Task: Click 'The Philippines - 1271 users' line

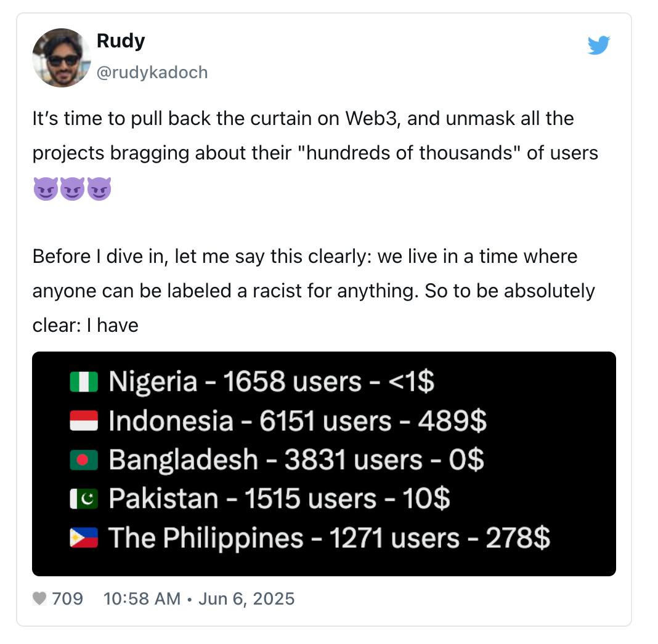Action: (x=329, y=538)
